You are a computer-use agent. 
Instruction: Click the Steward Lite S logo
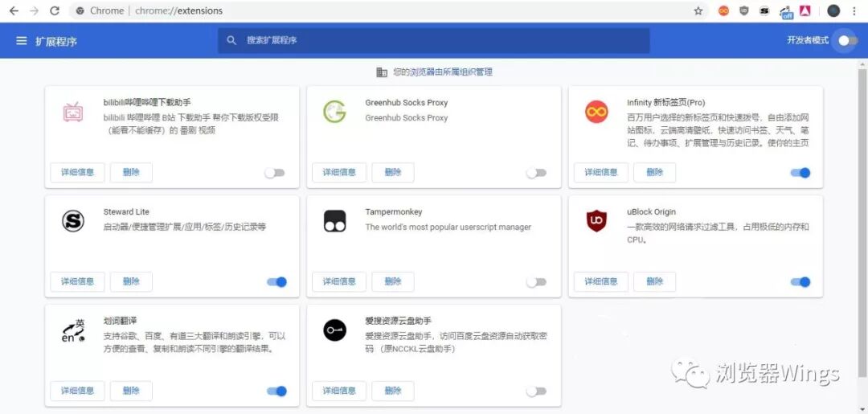[72, 221]
